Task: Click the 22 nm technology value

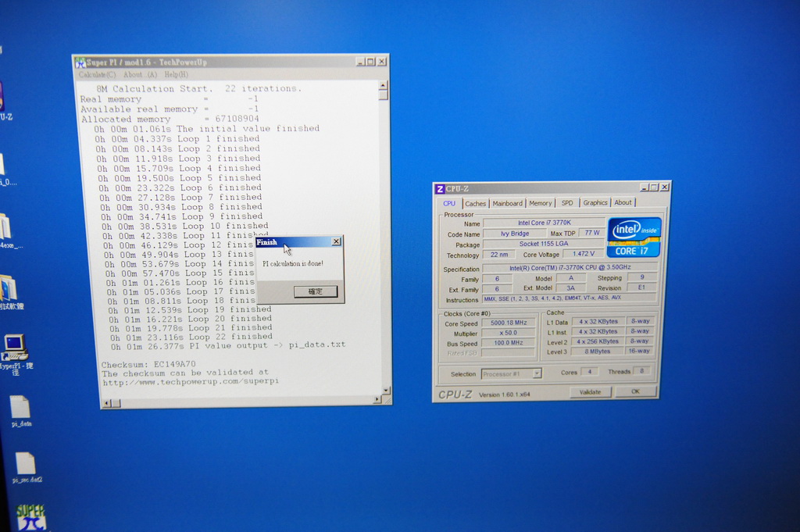Action: point(499,255)
